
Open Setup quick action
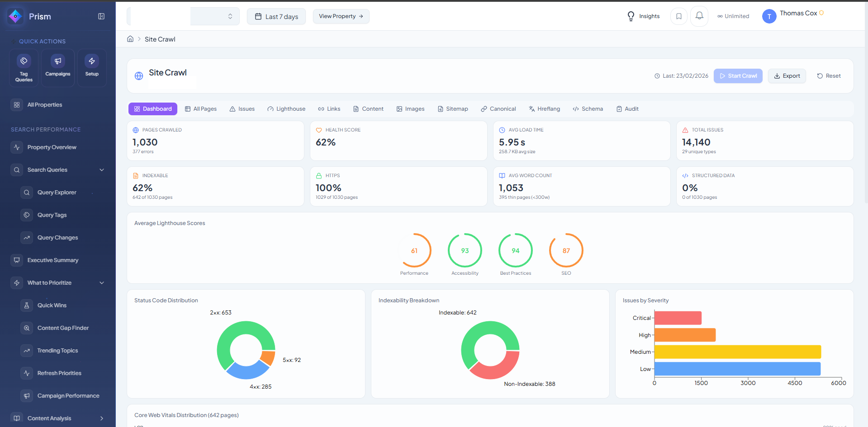pyautogui.click(x=92, y=68)
